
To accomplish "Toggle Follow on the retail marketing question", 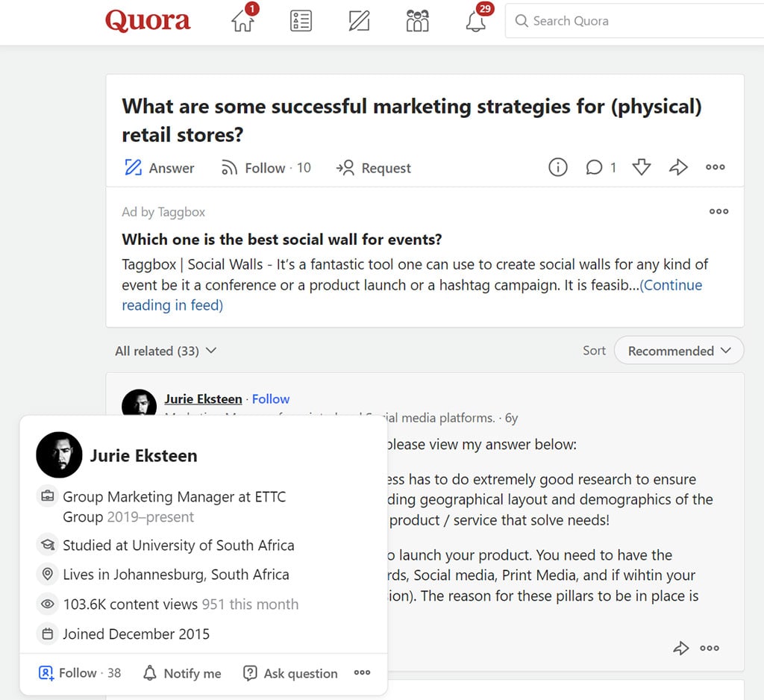I will tap(265, 168).
